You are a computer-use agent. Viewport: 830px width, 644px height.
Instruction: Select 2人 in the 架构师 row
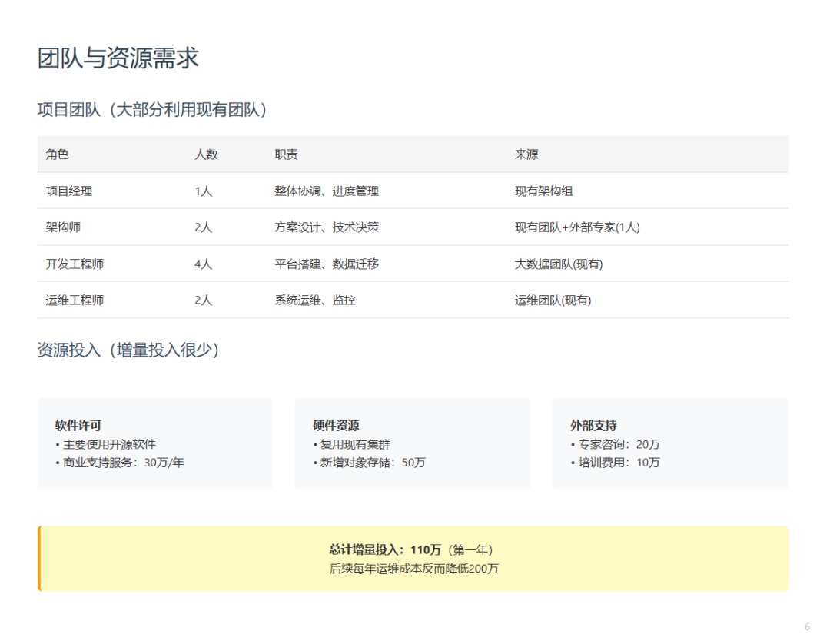203,227
